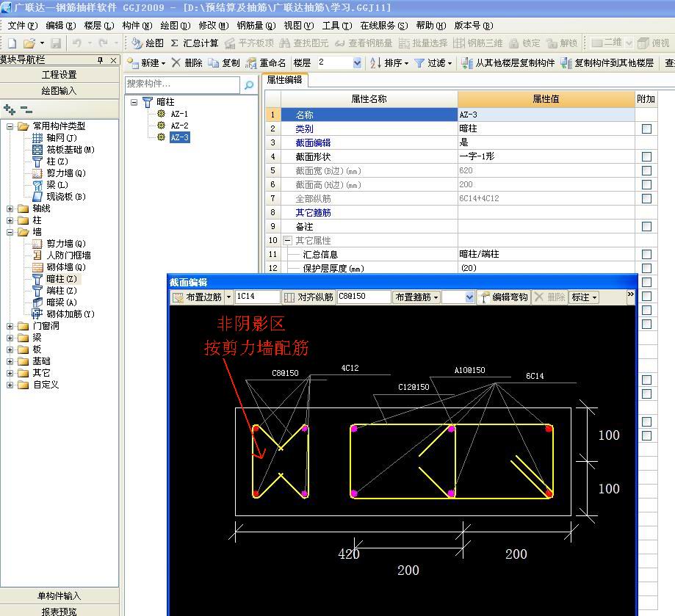Click the collapse-all minus icon in navigation panel
Screen dimensions: 675x616
[26, 109]
